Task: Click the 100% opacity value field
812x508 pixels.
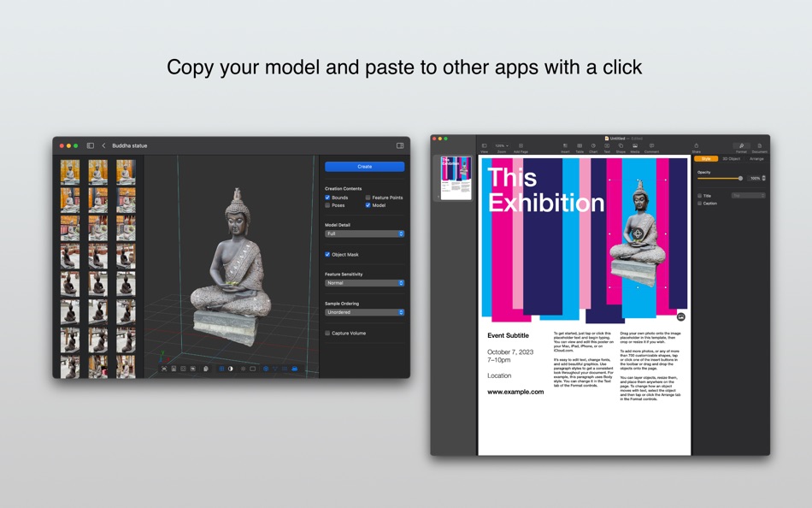Action: pos(755,178)
